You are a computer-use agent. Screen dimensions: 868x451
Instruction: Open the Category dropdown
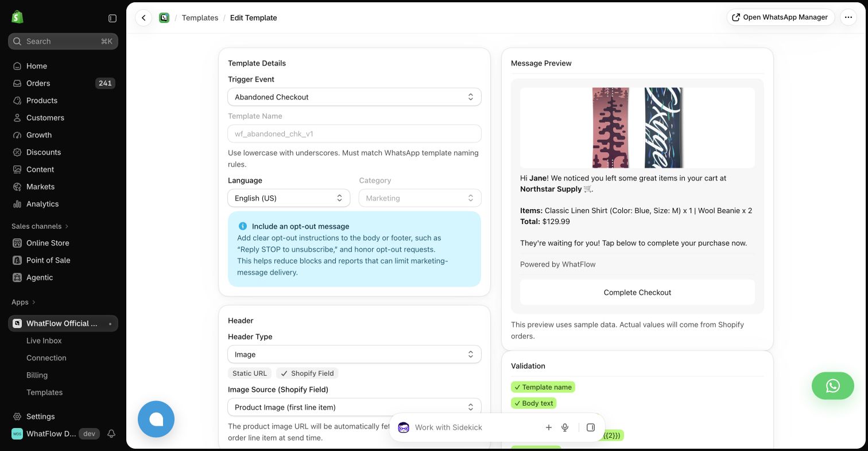tap(420, 198)
